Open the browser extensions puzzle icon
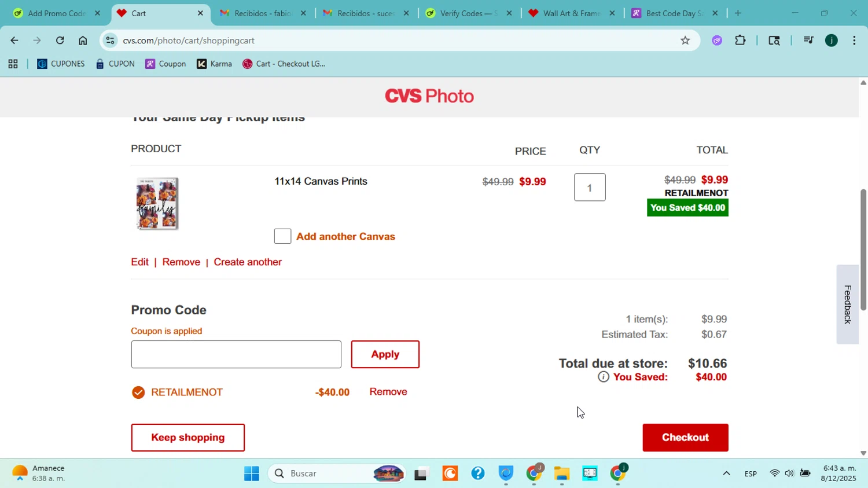Viewport: 868px width, 488px height. [x=740, y=41]
